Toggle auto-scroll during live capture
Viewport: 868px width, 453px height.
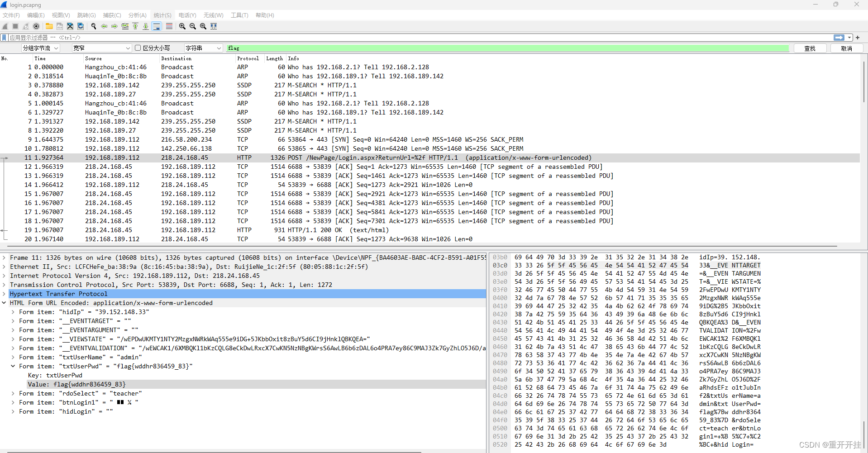coord(157,26)
